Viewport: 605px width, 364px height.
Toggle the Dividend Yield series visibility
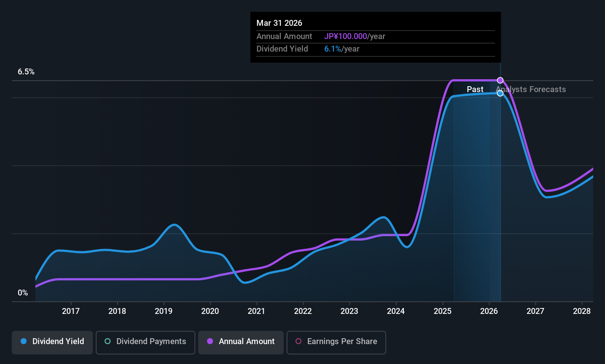[52, 342]
